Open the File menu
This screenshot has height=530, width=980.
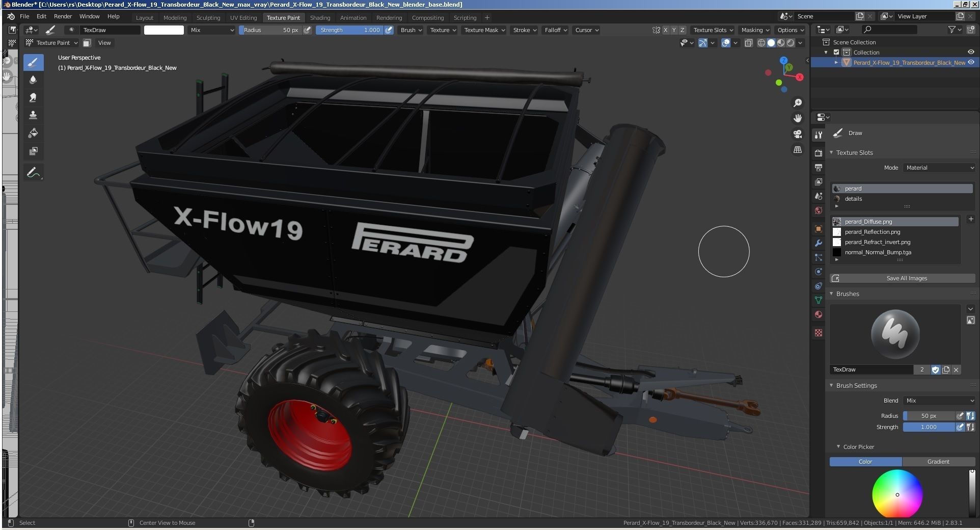[x=24, y=16]
